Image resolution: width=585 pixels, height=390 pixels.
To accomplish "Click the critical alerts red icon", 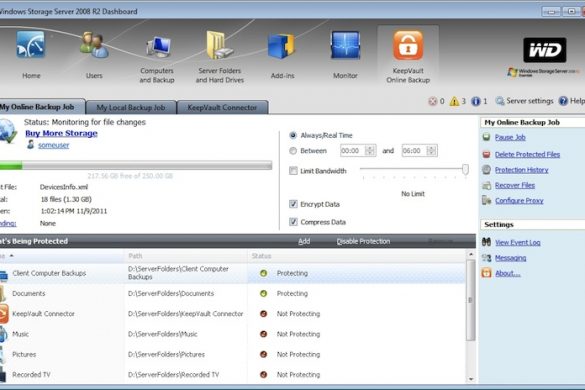I will coord(432,101).
